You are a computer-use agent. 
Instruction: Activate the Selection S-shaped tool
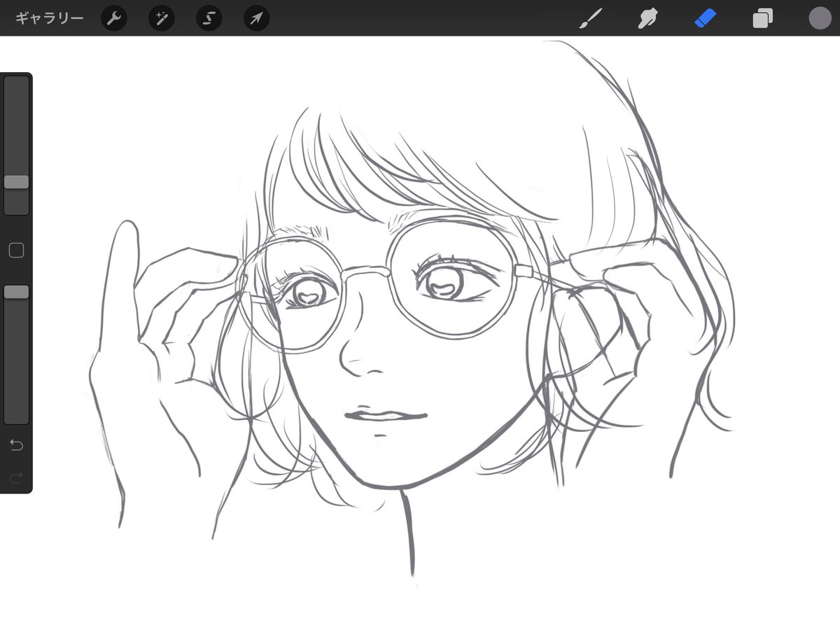tap(209, 18)
